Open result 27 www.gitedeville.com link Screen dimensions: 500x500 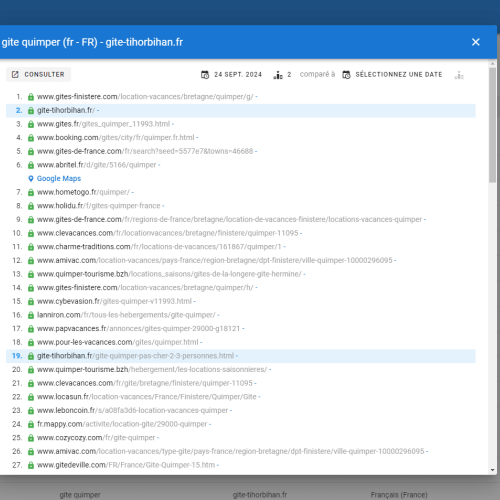[126, 466]
